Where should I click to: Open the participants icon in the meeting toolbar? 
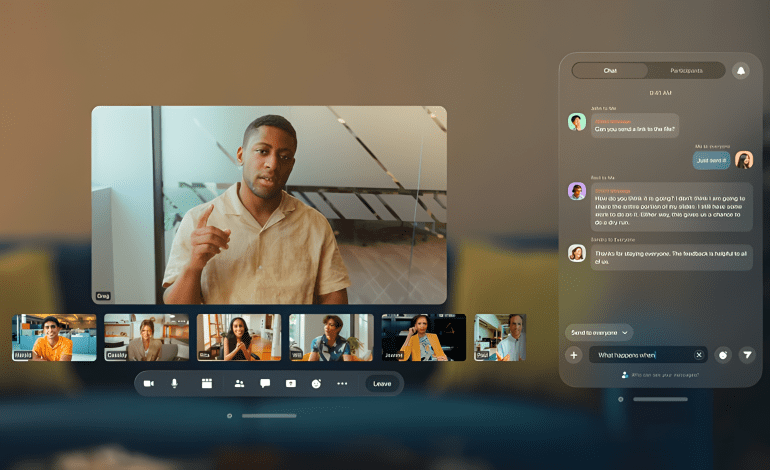pyautogui.click(x=239, y=383)
